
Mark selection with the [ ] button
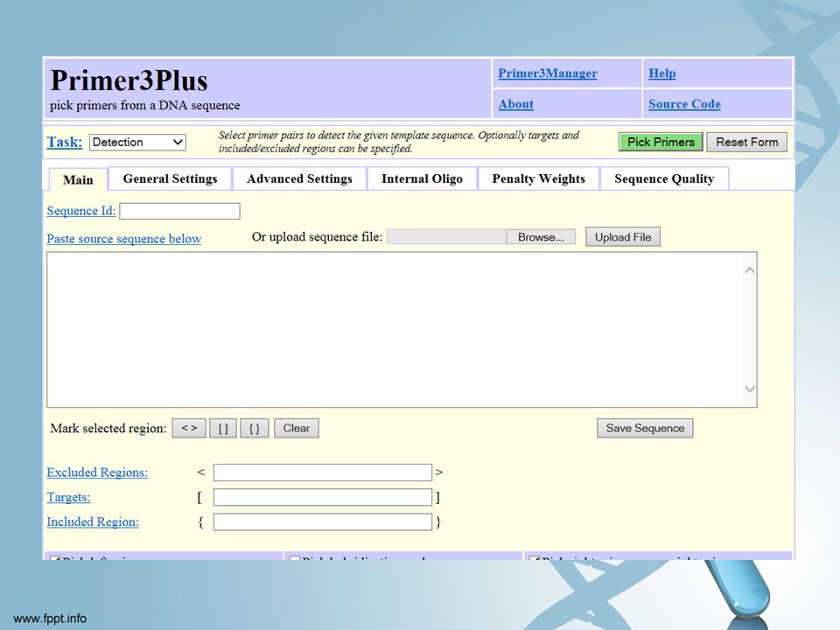(x=223, y=428)
